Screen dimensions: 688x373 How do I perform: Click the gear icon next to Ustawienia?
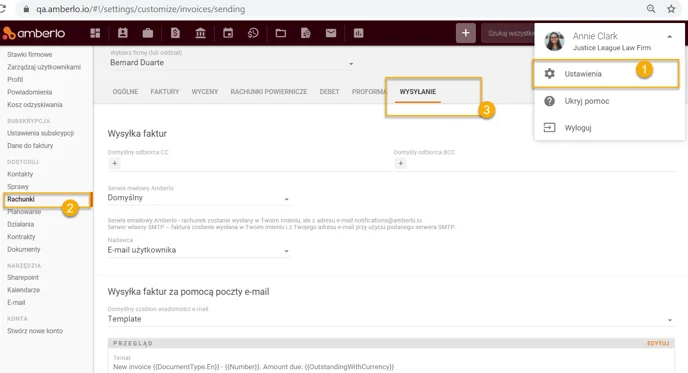549,74
